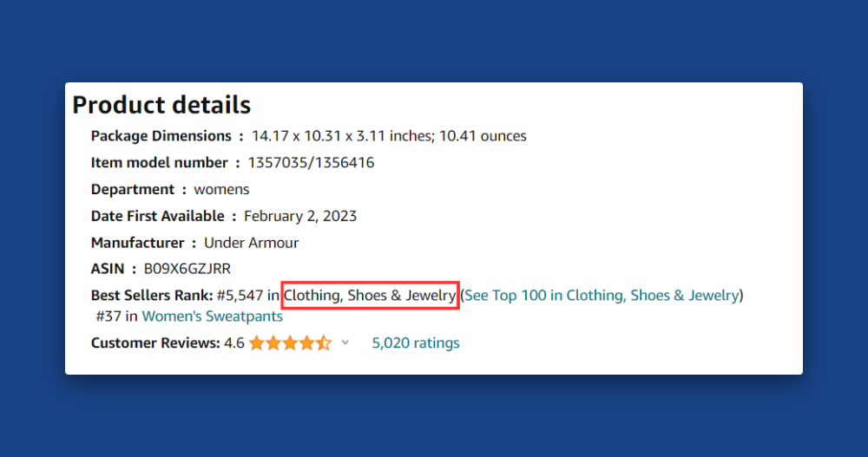Click the Product details heading
Viewport: 868px width, 457px height.
point(161,105)
